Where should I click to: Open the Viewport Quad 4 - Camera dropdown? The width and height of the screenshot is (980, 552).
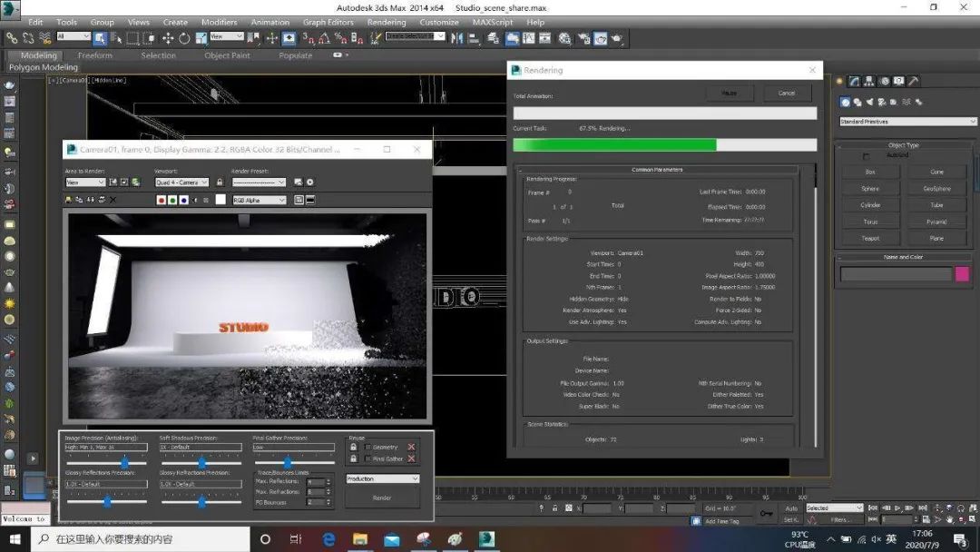click(181, 182)
